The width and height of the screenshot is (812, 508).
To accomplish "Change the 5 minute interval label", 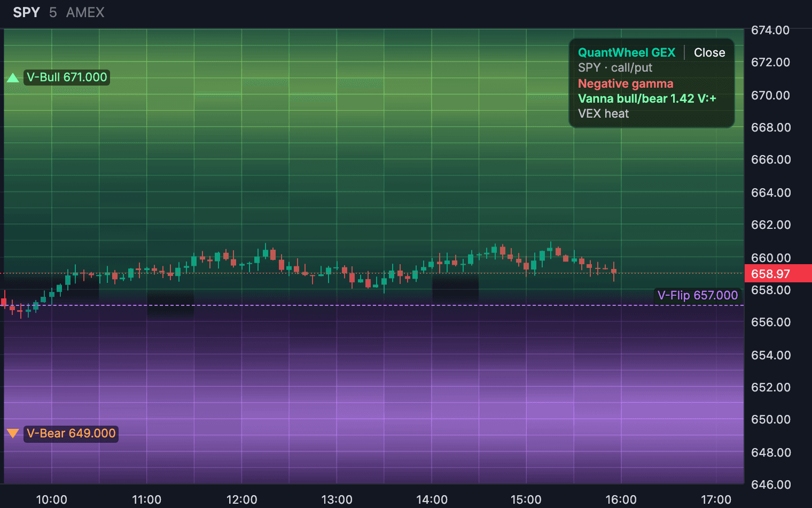I will point(53,12).
